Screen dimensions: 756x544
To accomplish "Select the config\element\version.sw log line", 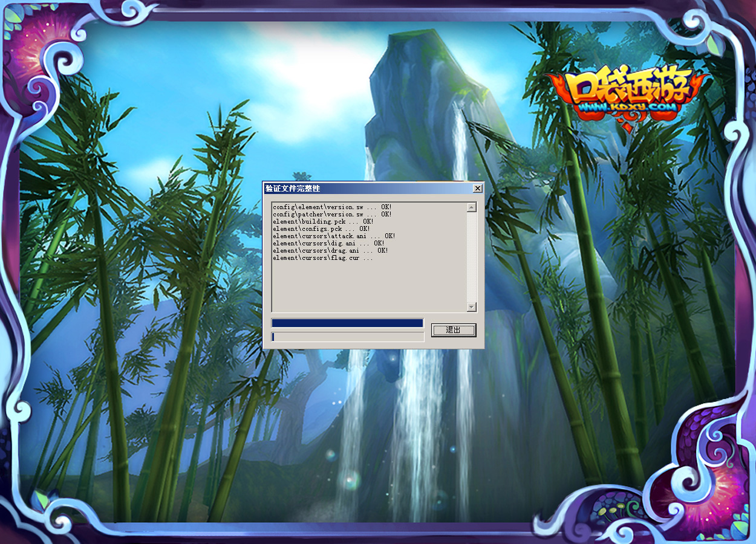I will pos(331,207).
